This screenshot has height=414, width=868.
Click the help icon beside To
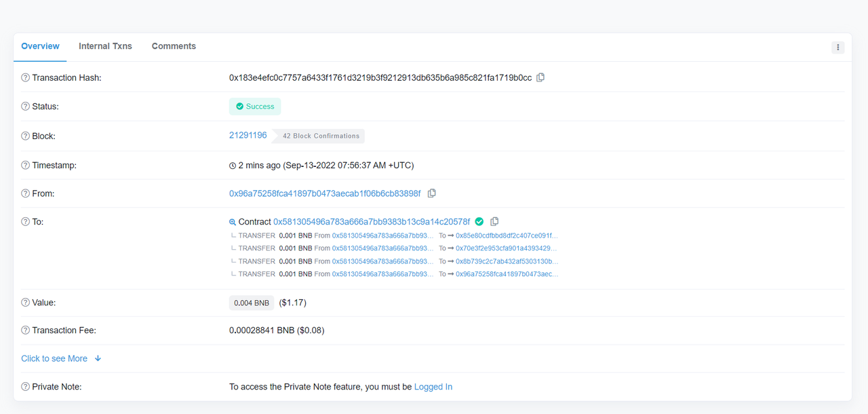pyautogui.click(x=26, y=222)
